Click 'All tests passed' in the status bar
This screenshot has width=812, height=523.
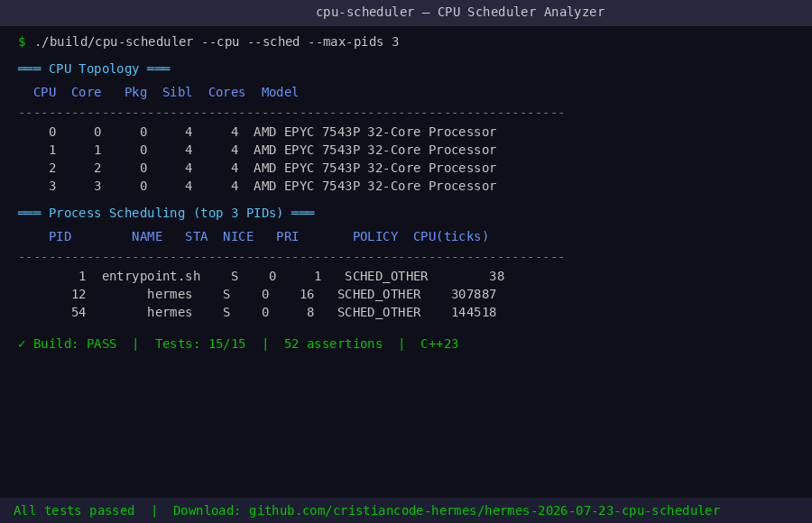click(x=74, y=511)
